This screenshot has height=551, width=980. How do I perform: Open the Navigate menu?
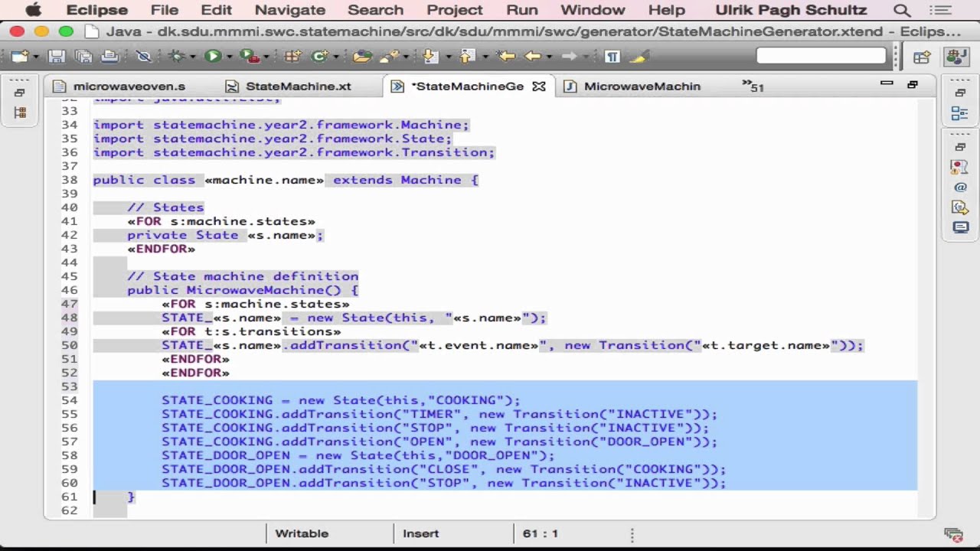coord(290,10)
